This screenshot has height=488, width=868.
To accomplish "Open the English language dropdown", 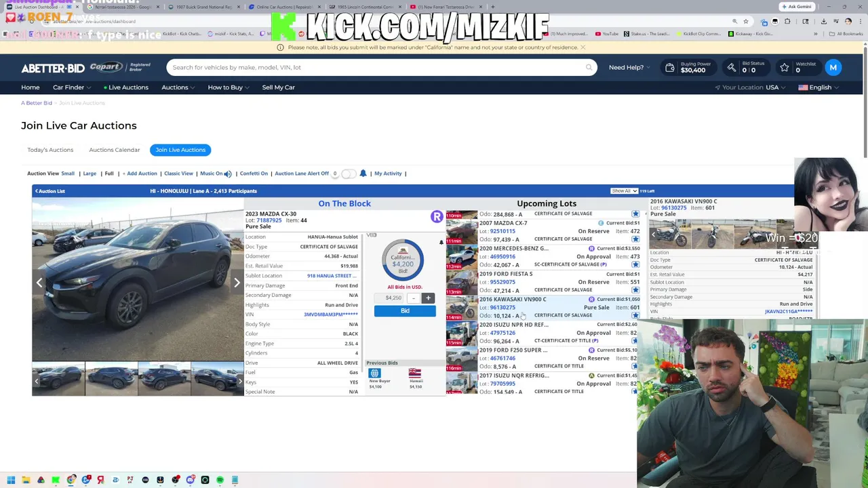I will tap(819, 87).
